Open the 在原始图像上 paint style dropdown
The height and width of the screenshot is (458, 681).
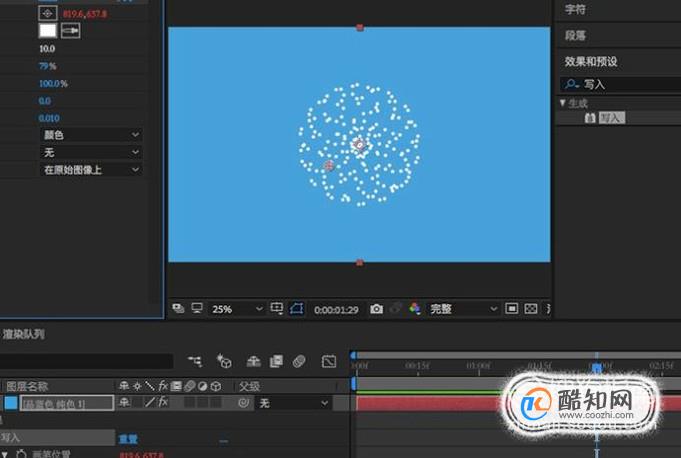[x=91, y=170]
